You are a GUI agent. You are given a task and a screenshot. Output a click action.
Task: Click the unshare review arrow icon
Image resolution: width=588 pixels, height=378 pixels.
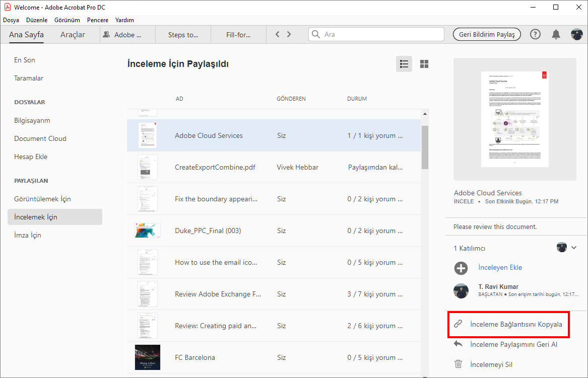pyautogui.click(x=458, y=344)
